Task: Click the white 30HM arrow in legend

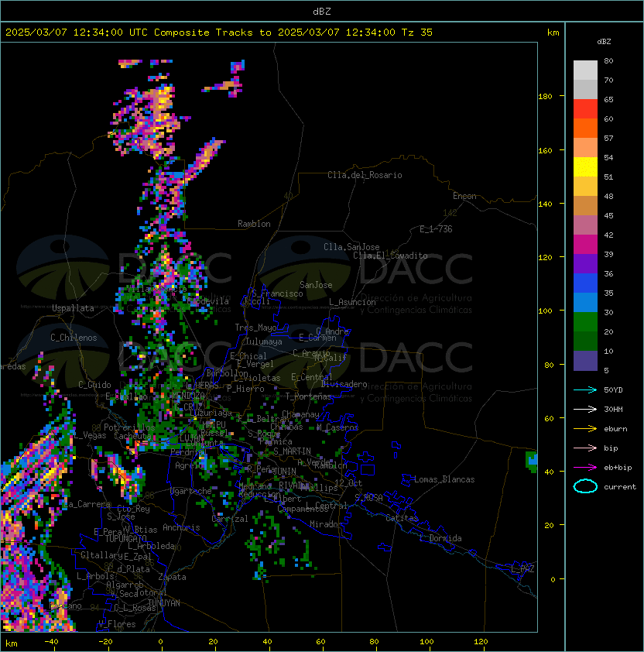Action: 585,409
